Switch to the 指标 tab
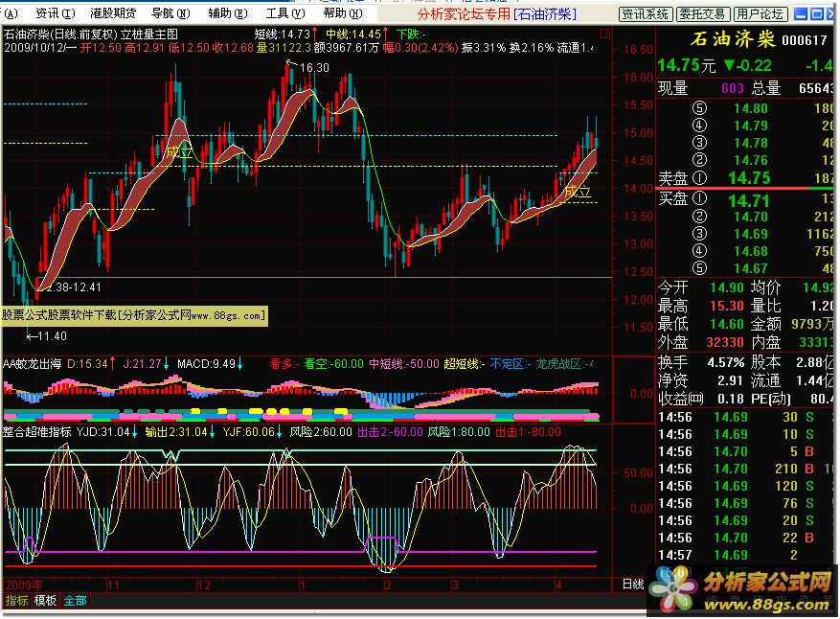This screenshot has height=619, width=840. coord(16,601)
